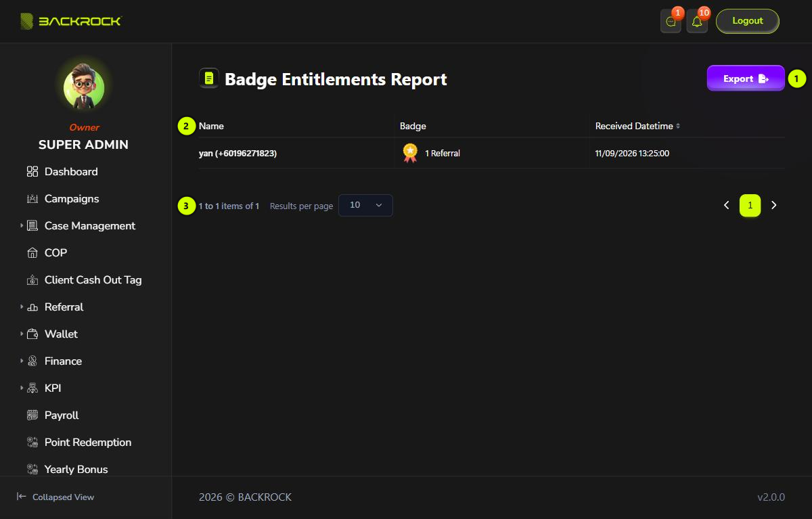Click the Logout button
812x519 pixels.
point(748,21)
